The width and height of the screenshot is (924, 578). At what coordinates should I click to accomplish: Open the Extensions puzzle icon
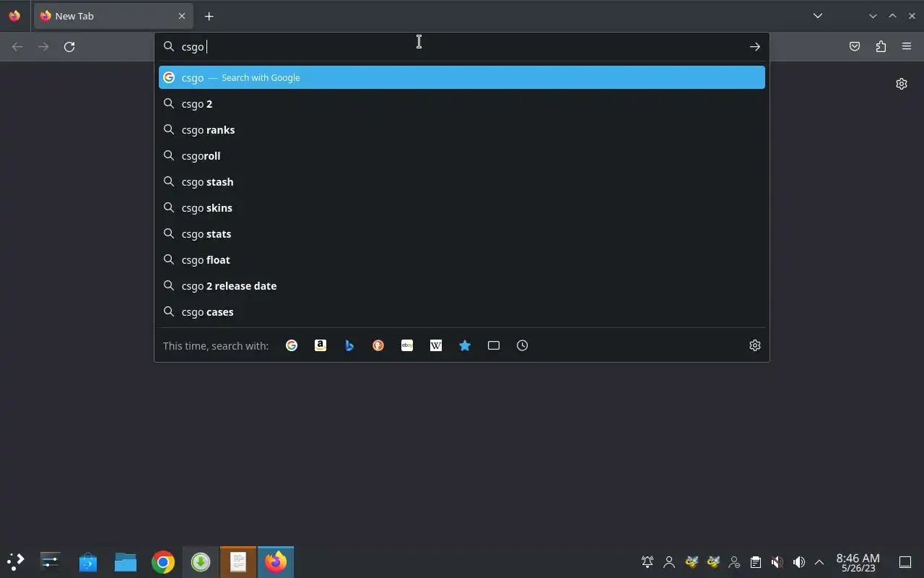coord(881,46)
